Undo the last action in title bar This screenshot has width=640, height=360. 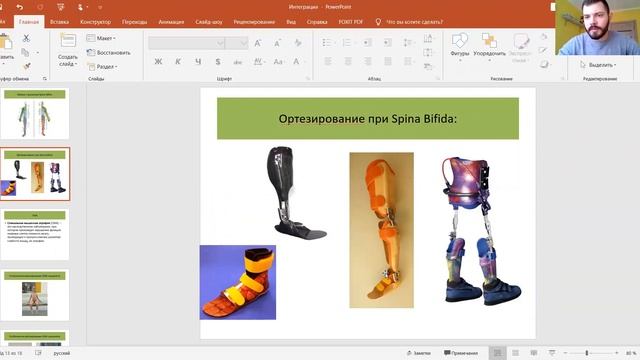[x=19, y=7]
